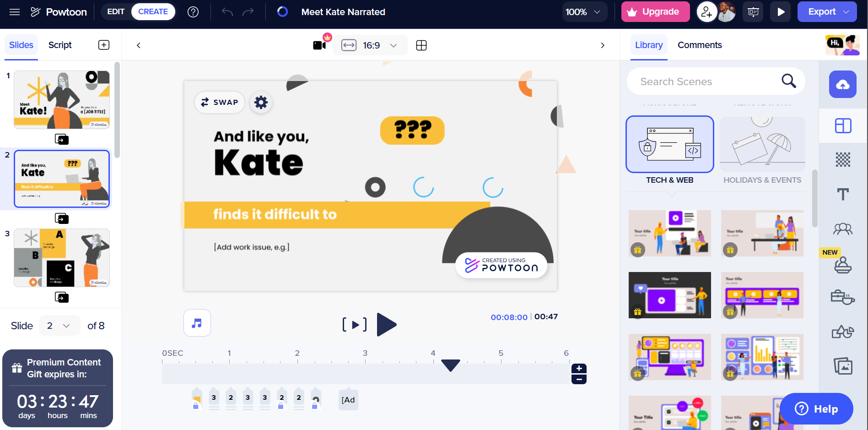Select the '[Add work issue, e.g.]' text
The image size is (868, 430).
252,247
